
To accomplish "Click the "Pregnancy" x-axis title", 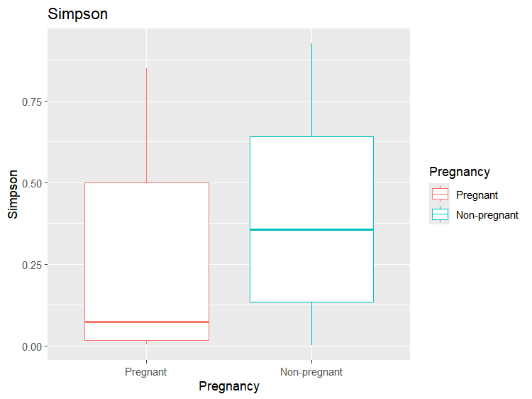I will 228,387.
